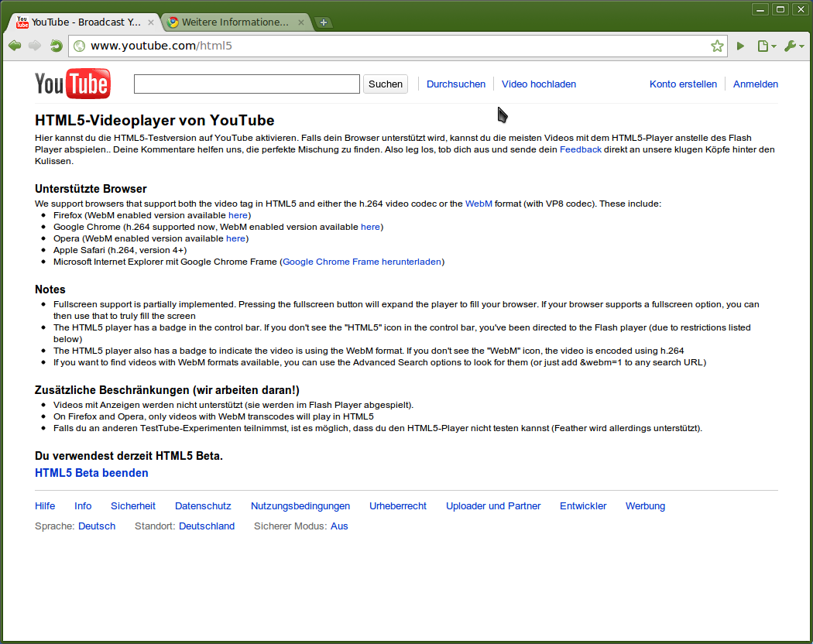This screenshot has width=813, height=644.
Task: Click the Suchen search button
Action: click(385, 84)
